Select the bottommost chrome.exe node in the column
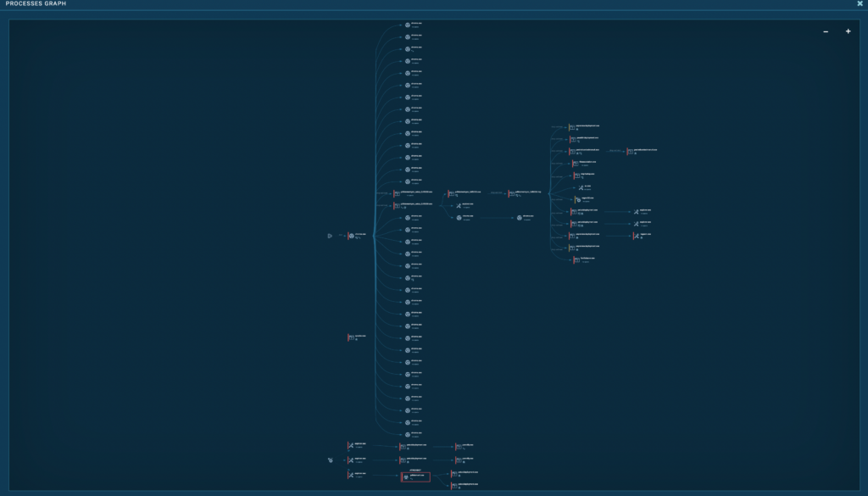The height and width of the screenshot is (496, 868). click(x=408, y=433)
